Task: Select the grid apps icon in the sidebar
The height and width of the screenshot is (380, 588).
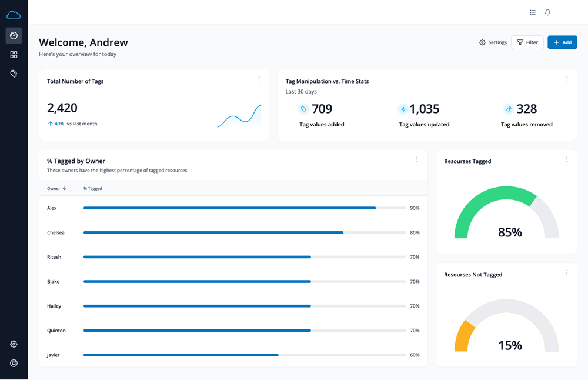Action: [x=14, y=54]
